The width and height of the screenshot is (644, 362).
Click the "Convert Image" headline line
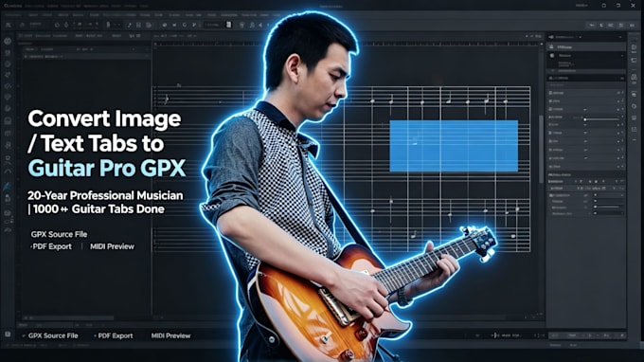[x=104, y=119]
